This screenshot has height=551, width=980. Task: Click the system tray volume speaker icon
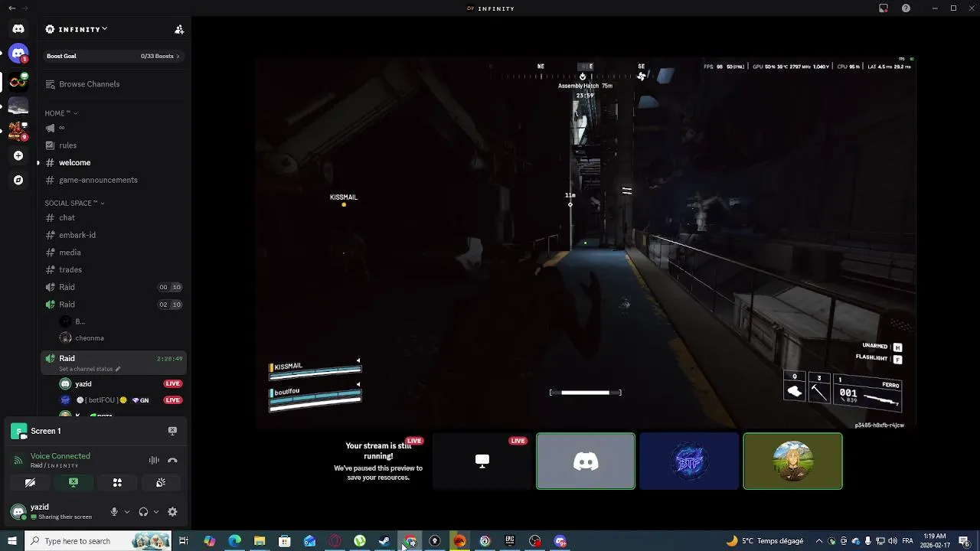pyautogui.click(x=892, y=541)
